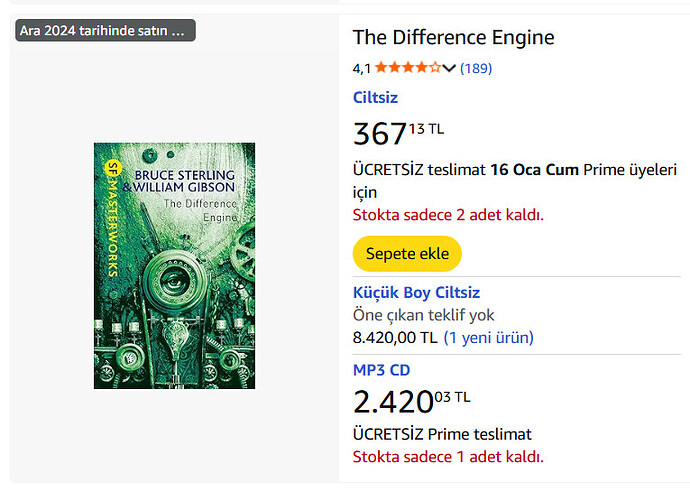Open the 1 yeni ürün offers link

[489, 337]
